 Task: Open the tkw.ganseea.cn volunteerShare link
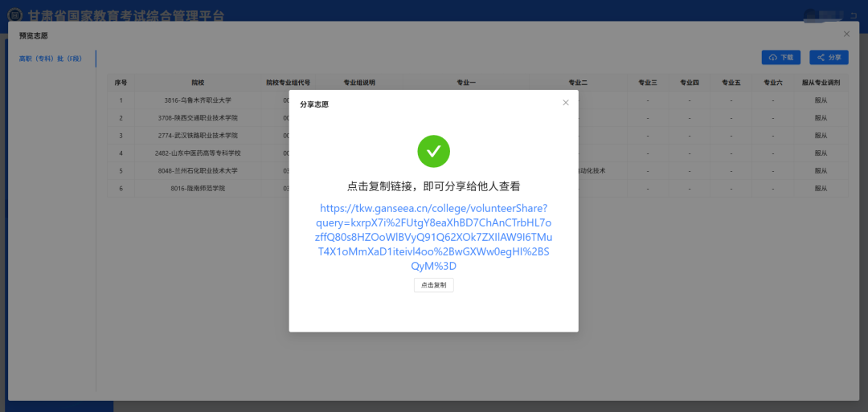pyautogui.click(x=434, y=237)
